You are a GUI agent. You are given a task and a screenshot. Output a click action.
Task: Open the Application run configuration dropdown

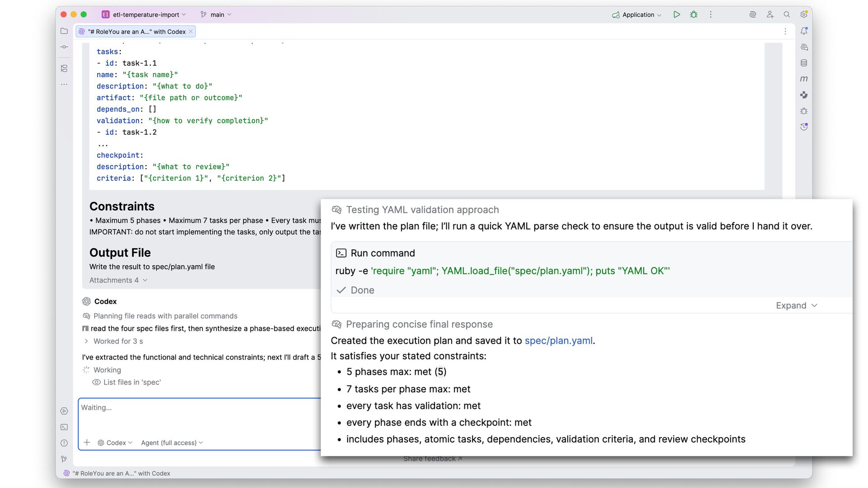coord(637,14)
